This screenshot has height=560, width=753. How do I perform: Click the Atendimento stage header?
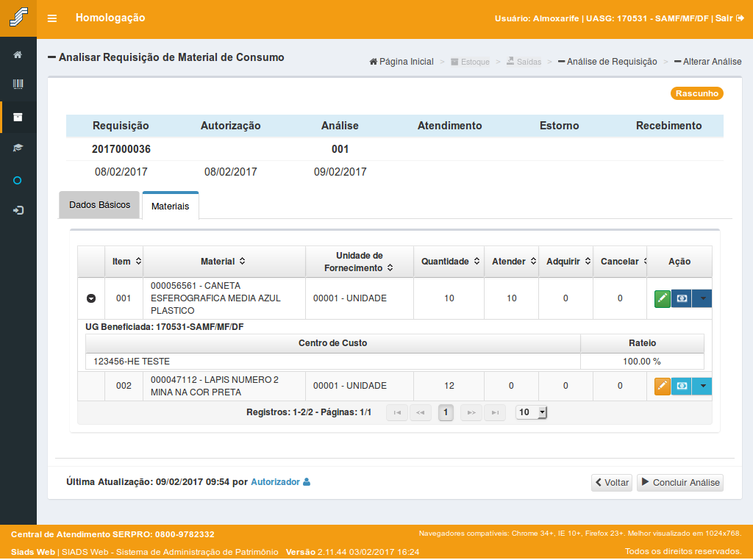click(x=449, y=126)
